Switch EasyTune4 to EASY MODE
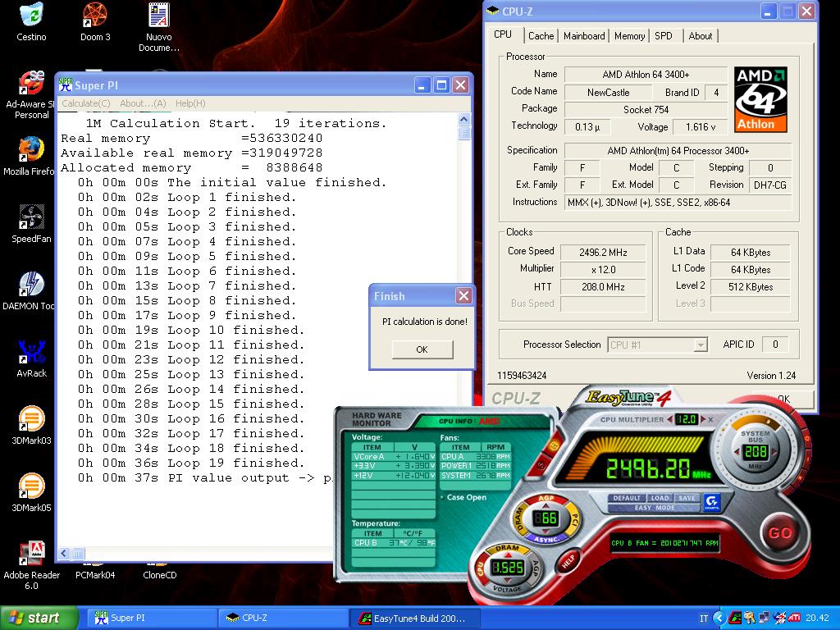 pos(655,507)
